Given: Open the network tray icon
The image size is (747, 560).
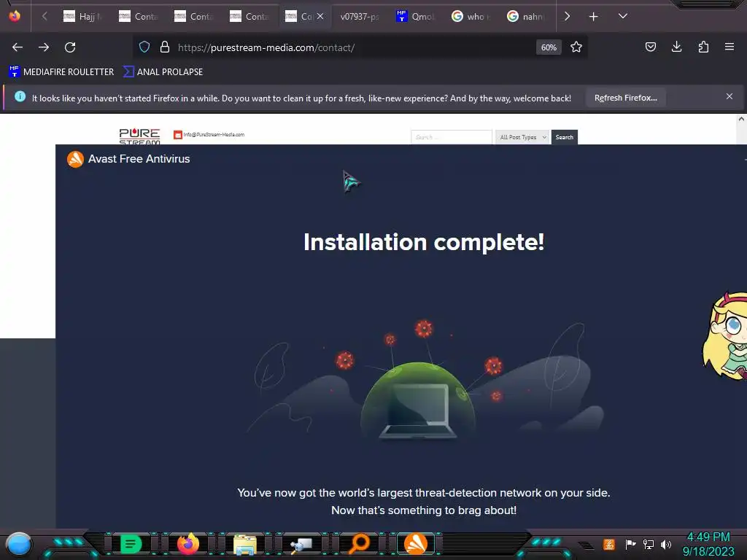Looking at the screenshot, I should [649, 544].
